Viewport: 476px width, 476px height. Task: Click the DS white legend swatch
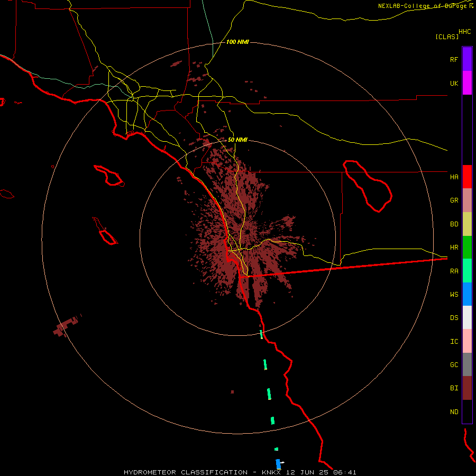(467, 317)
